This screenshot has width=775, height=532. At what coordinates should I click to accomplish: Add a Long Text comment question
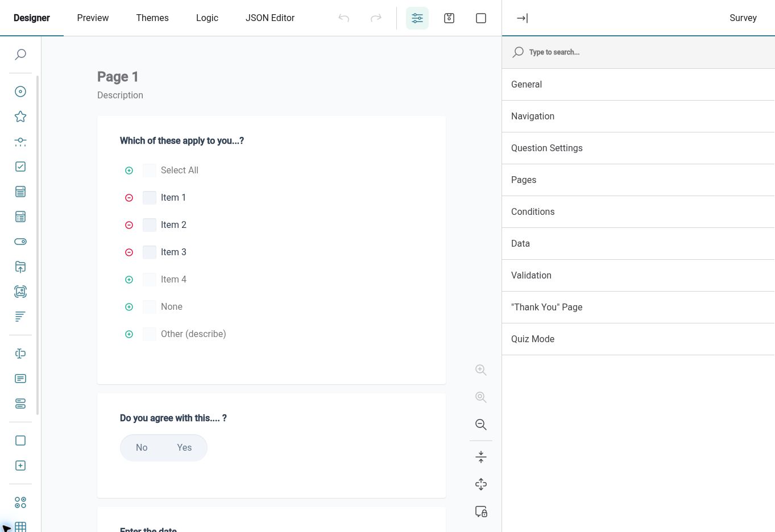coord(20,379)
